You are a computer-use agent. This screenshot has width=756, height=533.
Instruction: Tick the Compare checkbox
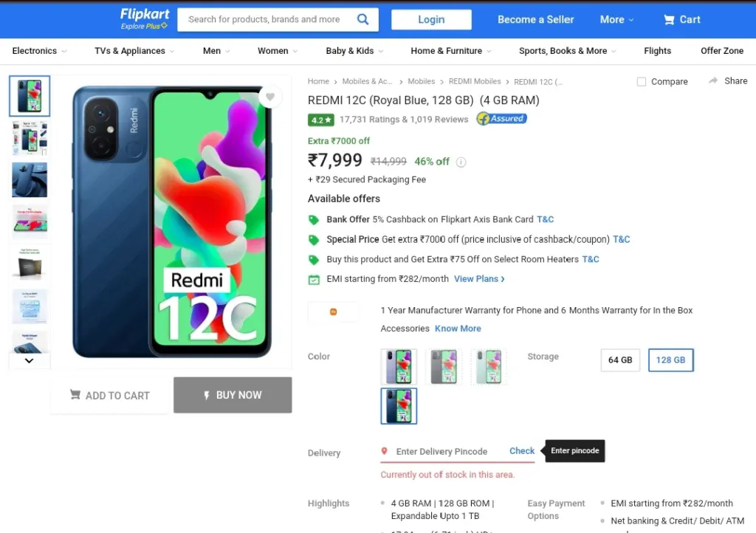point(642,82)
